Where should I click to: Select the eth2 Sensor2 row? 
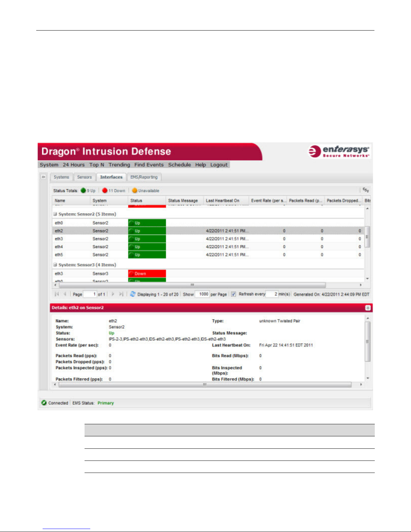click(208, 231)
